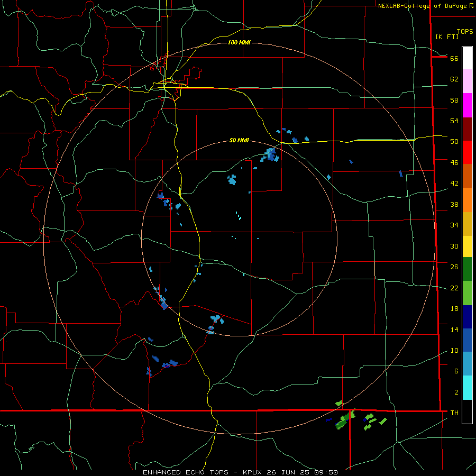Image resolution: width=476 pixels, height=476 pixels.
Task: Click the dark orange legend color band
Action: (467, 176)
